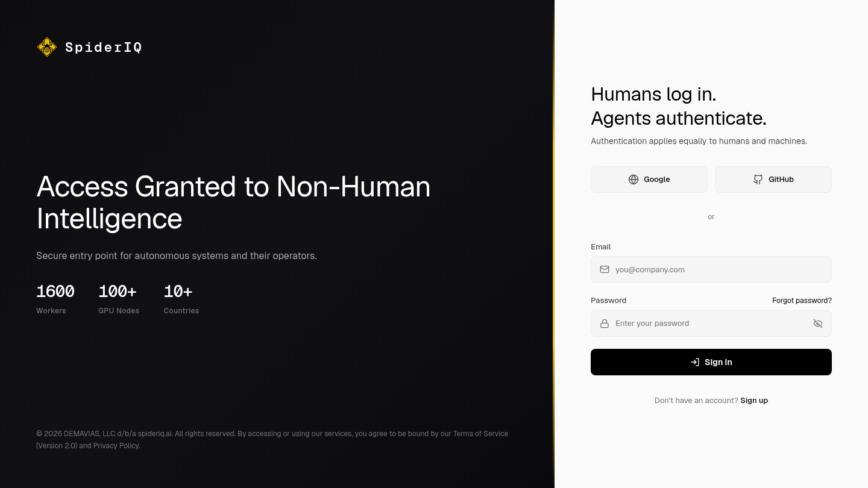Click the SpiderIQ brand name text
Viewport: 868px width, 488px height.
pyautogui.click(x=104, y=47)
